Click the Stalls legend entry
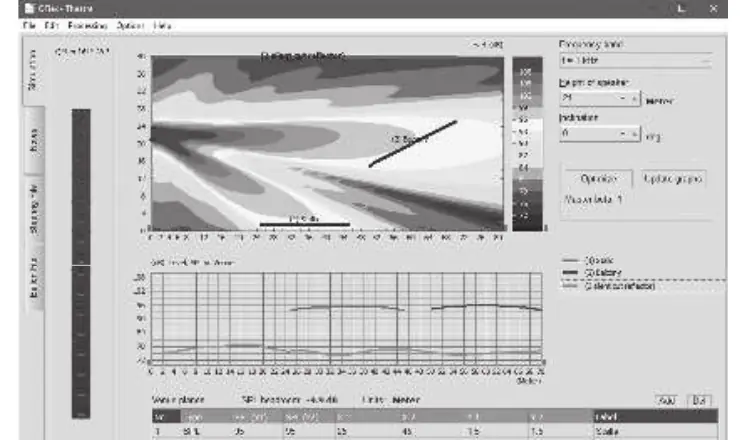Screen dimensions: 746x440 (588, 260)
